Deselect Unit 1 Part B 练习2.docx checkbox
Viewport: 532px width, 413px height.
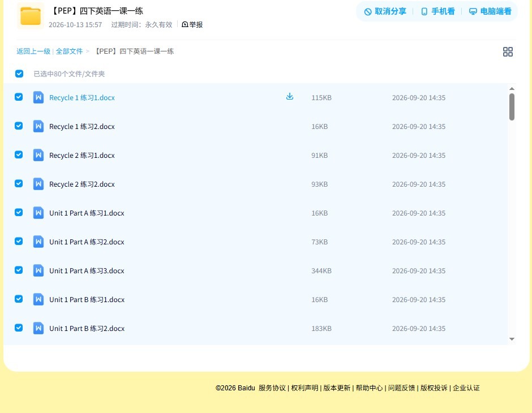tap(19, 328)
